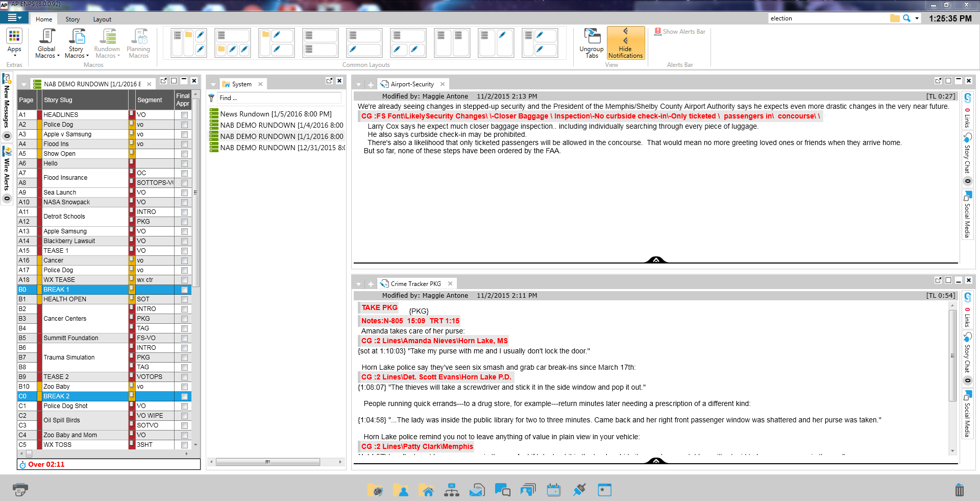Open Story Macros
The width and height of the screenshot is (980, 501).
click(77, 43)
